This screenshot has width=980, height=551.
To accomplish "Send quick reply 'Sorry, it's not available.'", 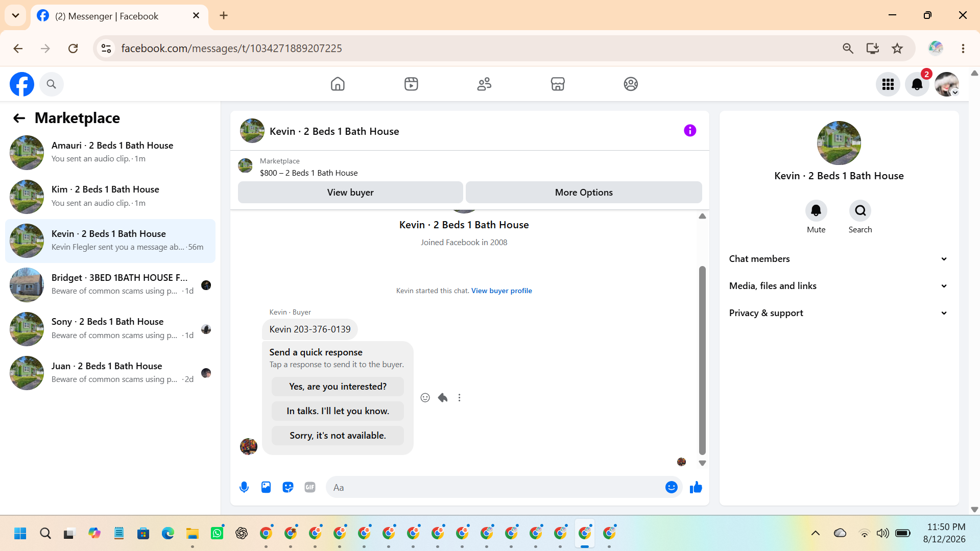I will point(338,436).
